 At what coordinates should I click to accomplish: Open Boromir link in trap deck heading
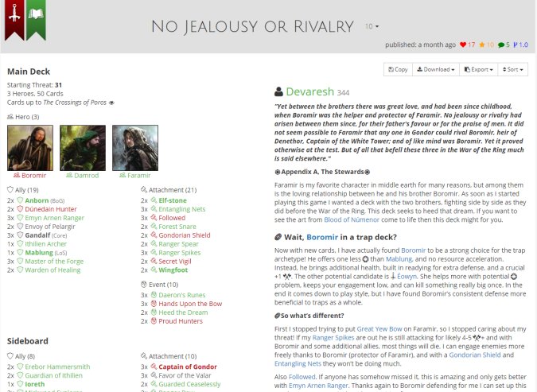click(x=322, y=237)
